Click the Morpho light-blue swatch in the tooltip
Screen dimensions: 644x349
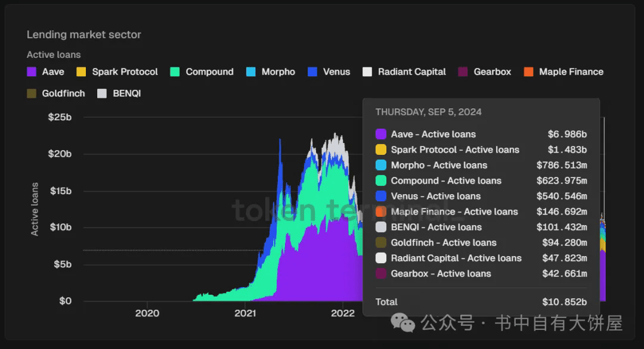point(380,166)
